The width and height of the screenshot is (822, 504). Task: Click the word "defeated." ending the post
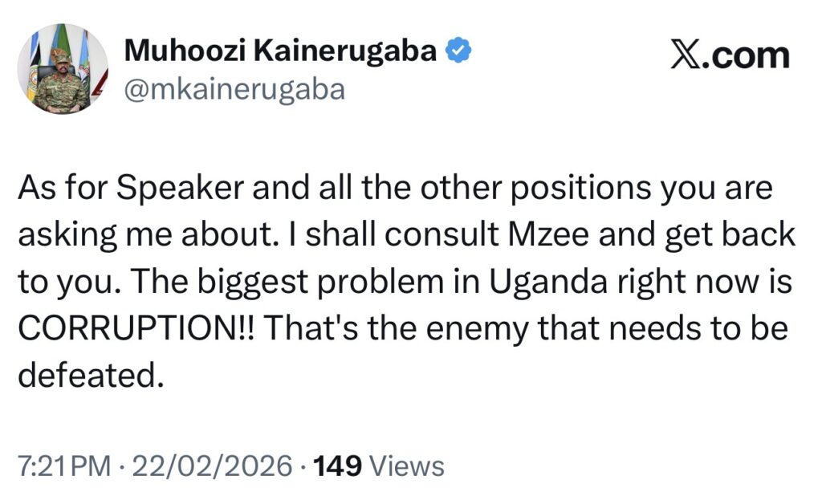(x=85, y=375)
